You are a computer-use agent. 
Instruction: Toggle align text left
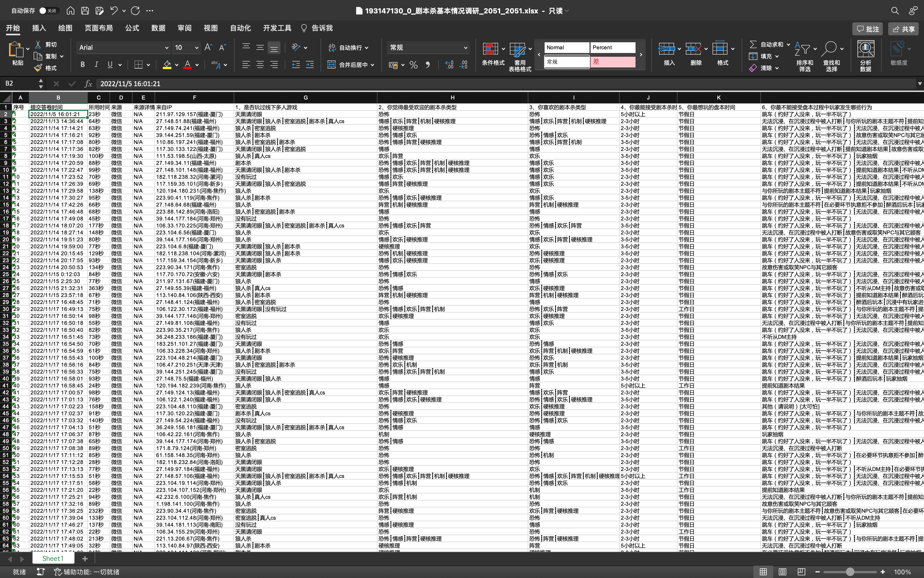[x=246, y=64]
